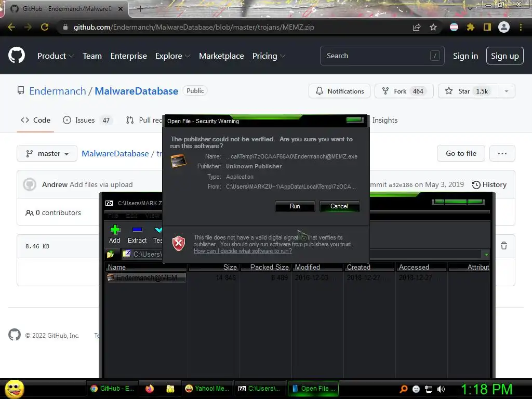This screenshot has height=399, width=532.
Task: Switch to the Issues tab
Action: [x=88, y=120]
